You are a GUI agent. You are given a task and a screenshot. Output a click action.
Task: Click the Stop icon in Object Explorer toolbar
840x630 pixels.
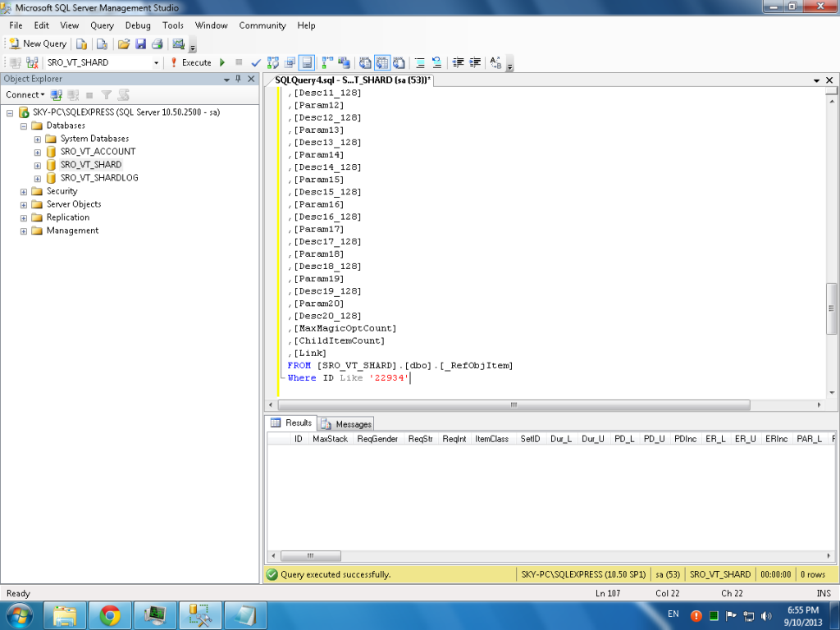89,95
